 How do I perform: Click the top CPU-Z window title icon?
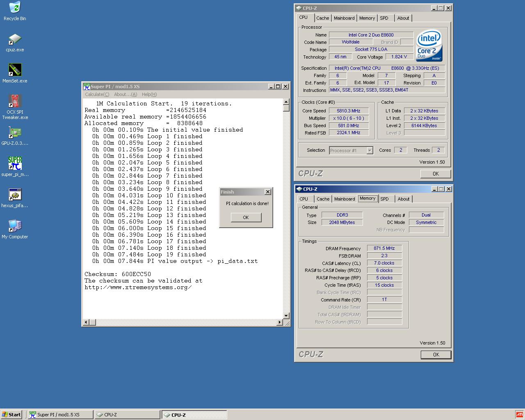(x=299, y=8)
